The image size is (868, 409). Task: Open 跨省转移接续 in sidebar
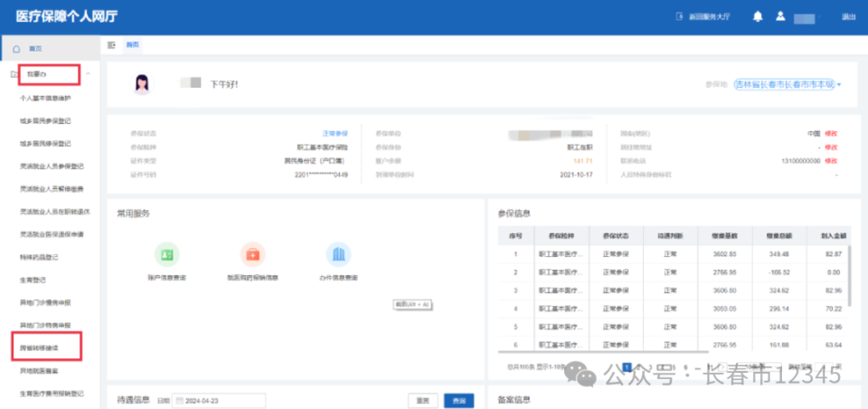point(39,348)
